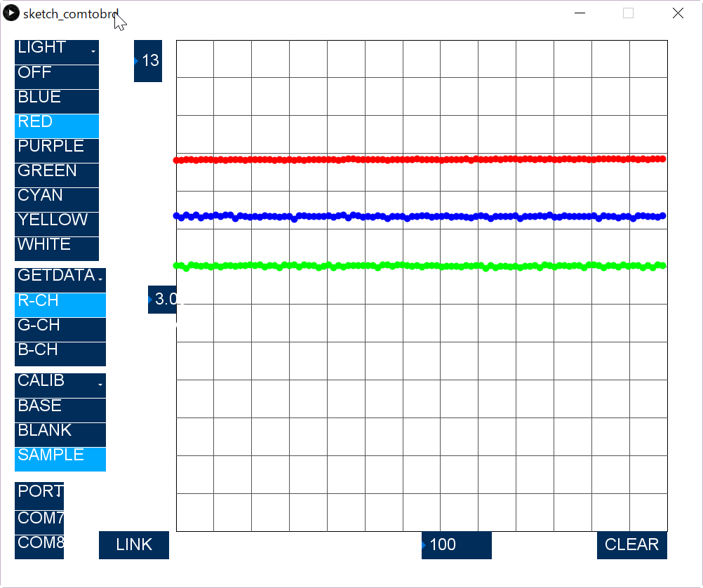Select COM7 serial port
The width and height of the screenshot is (703, 588).
[39, 523]
